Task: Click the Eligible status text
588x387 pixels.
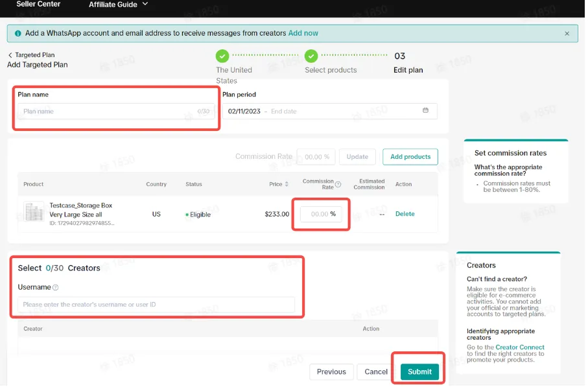Action: pos(200,215)
